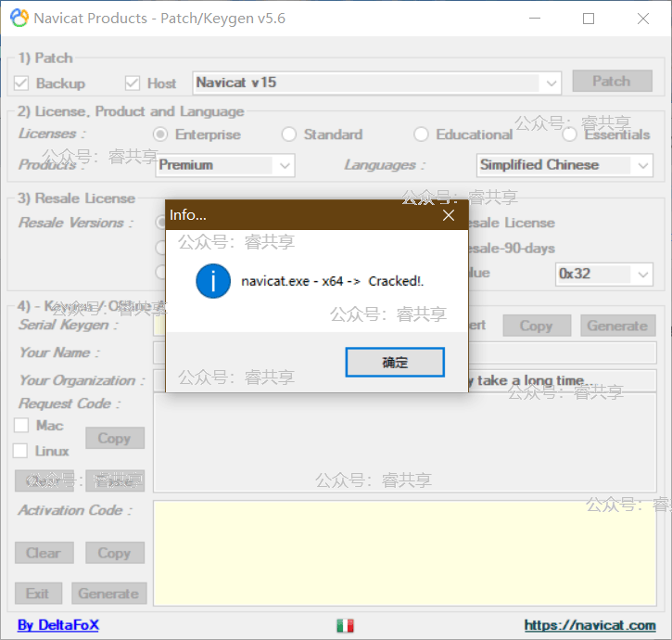Tick the Linux checkbox

[x=21, y=451]
